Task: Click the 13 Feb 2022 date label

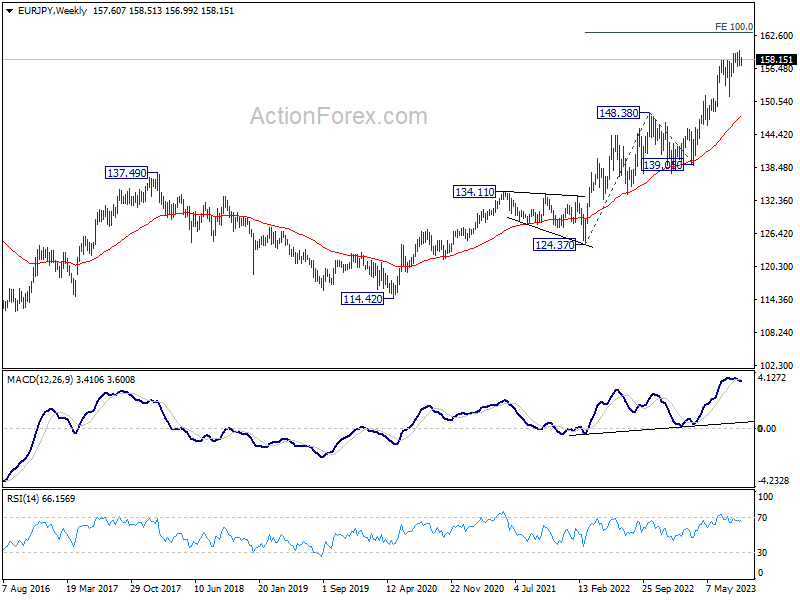Action: click(x=604, y=589)
